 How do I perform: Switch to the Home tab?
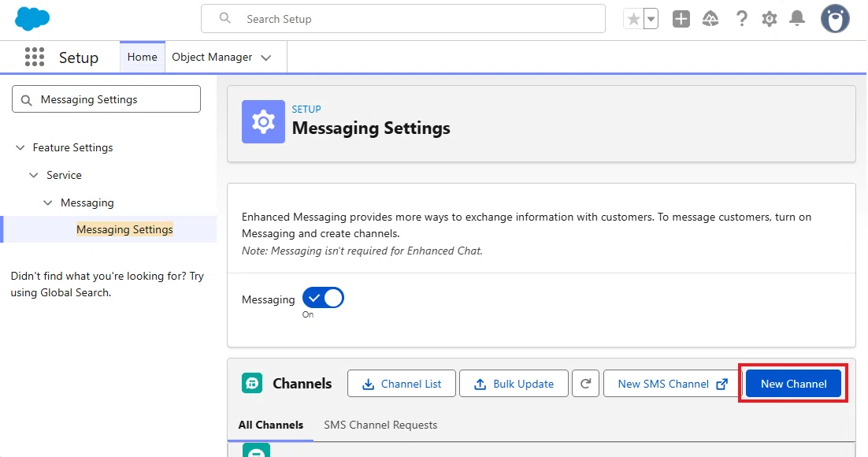click(143, 57)
